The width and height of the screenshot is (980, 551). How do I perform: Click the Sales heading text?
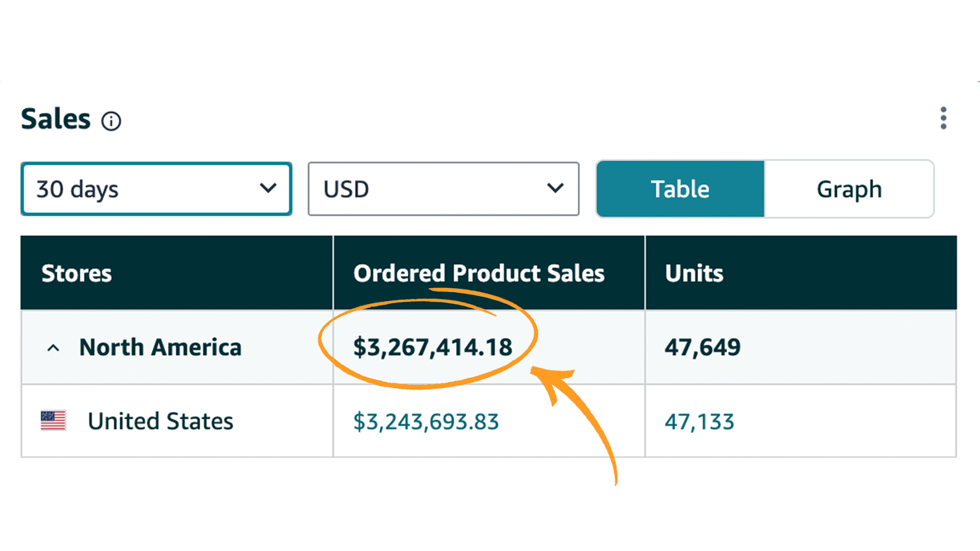coord(55,118)
